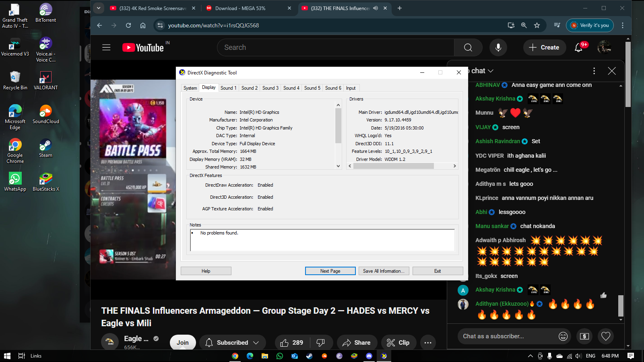644x362 pixels.
Task: Install app icon in the address bar
Action: [511, 25]
